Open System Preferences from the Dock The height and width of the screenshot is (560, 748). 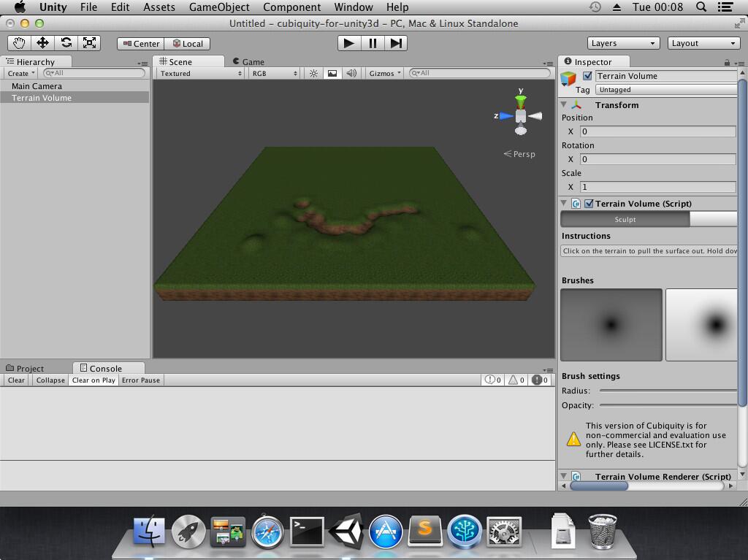pyautogui.click(x=504, y=531)
